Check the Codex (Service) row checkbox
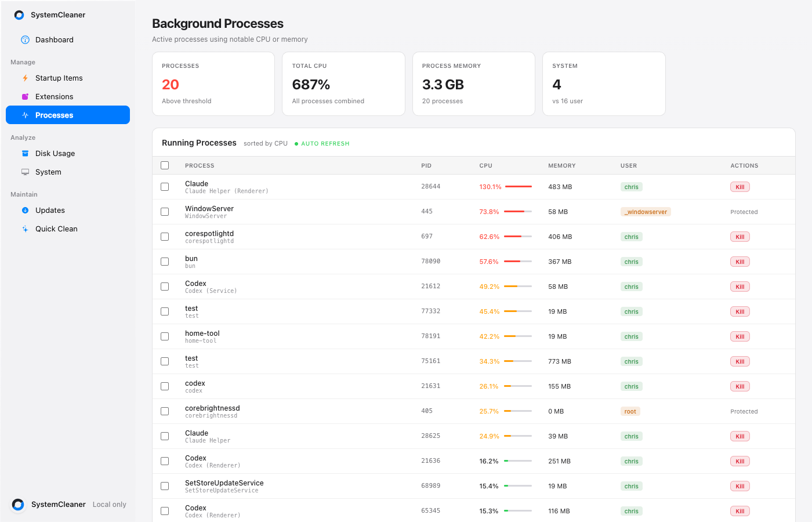The width and height of the screenshot is (812, 522). (165, 287)
